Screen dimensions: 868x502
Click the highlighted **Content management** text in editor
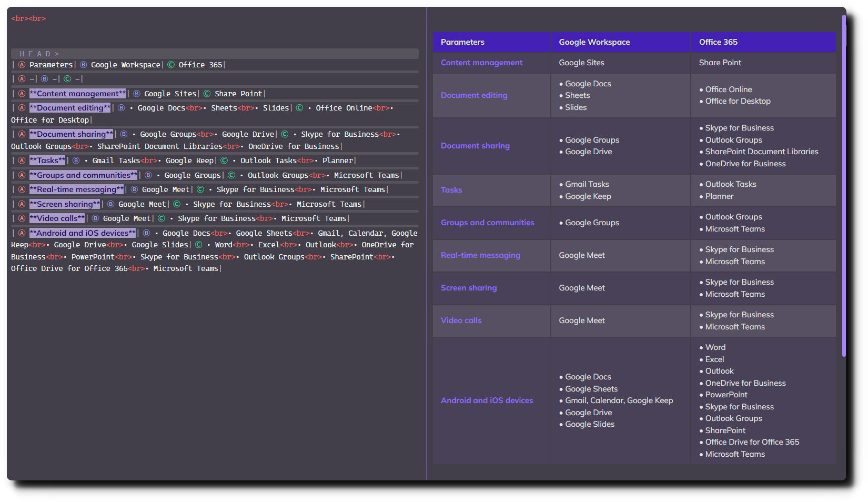tap(78, 94)
